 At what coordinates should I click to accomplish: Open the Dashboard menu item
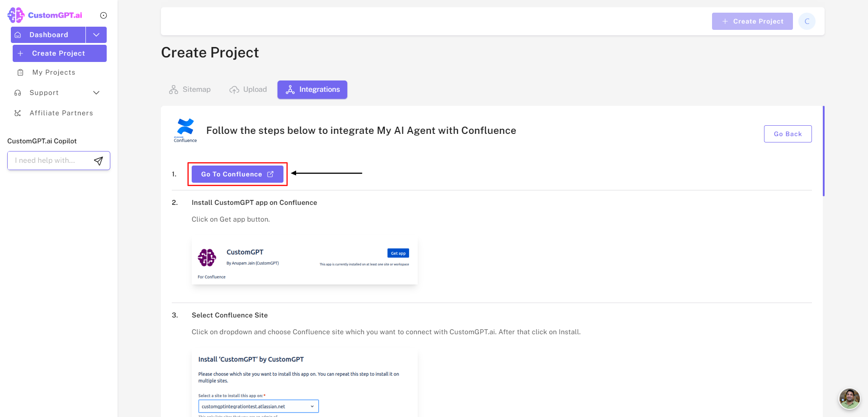click(x=48, y=35)
